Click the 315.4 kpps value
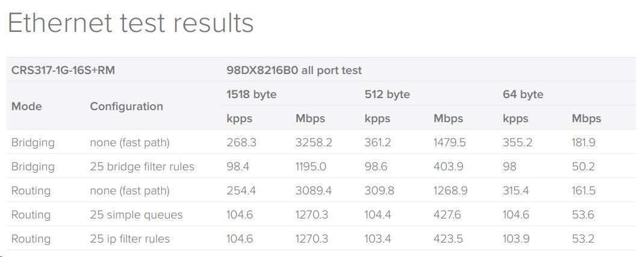This screenshot has width=644, height=257. (517, 191)
